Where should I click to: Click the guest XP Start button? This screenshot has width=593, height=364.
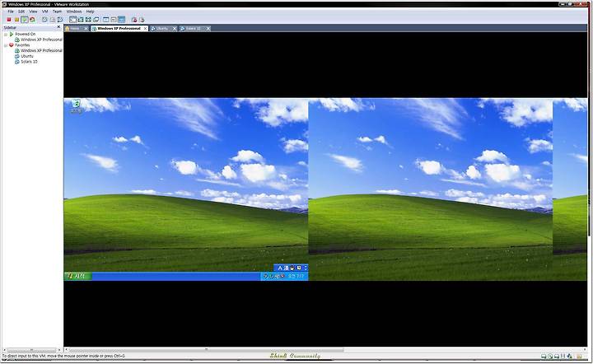[x=78, y=277]
